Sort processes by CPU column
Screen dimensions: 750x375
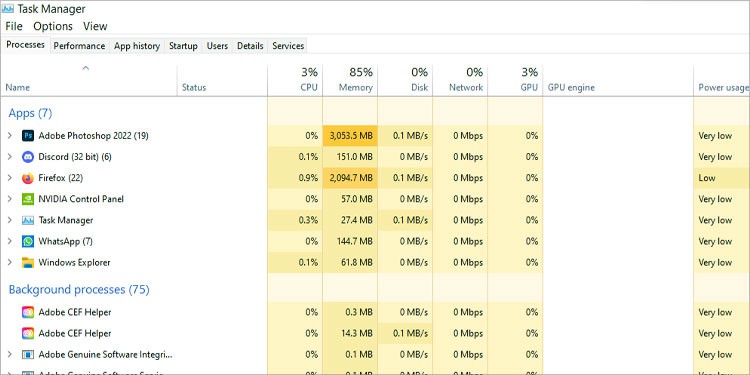(295, 80)
